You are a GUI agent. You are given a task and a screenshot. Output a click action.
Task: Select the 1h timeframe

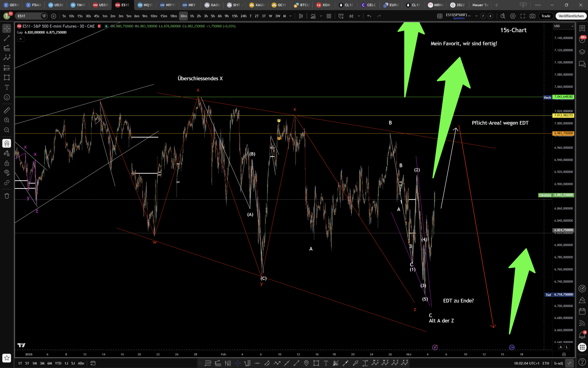192,16
